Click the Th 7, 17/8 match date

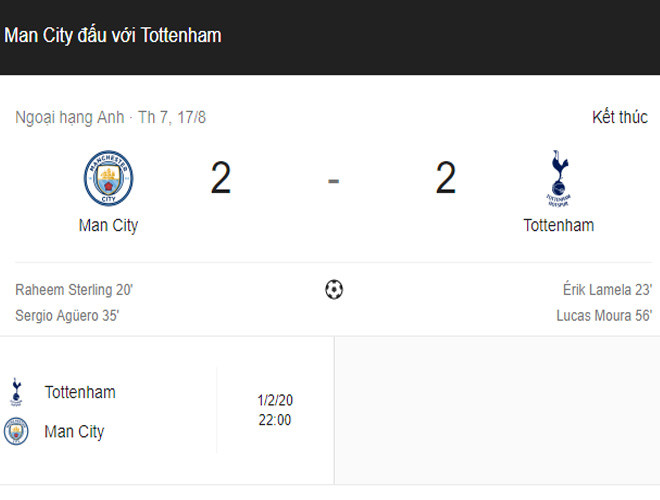point(171,118)
